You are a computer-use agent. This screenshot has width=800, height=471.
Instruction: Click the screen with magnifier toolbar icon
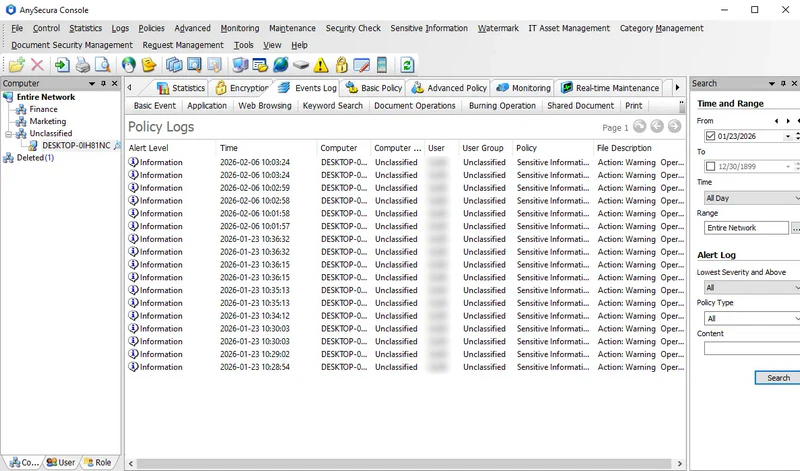click(194, 65)
